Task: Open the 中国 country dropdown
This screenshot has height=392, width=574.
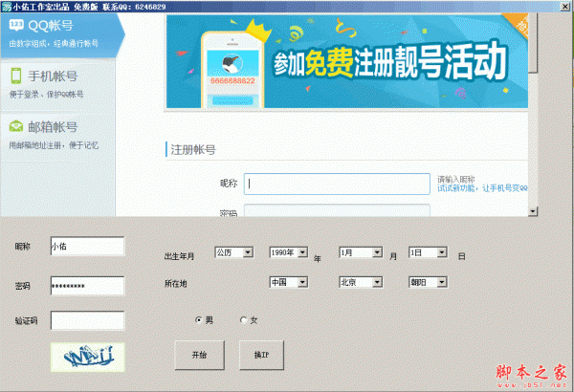Action: pyautogui.click(x=289, y=282)
